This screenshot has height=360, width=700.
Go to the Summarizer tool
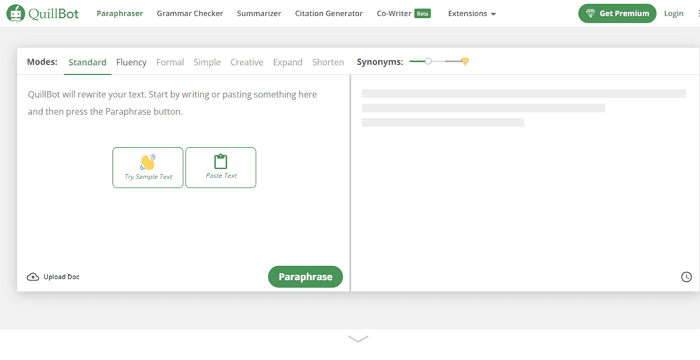click(259, 13)
